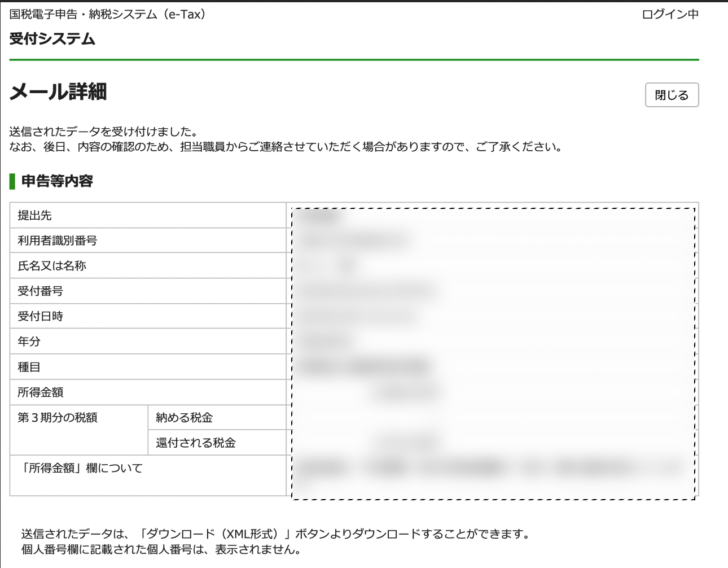Select the 受付日時 row label

(x=40, y=316)
